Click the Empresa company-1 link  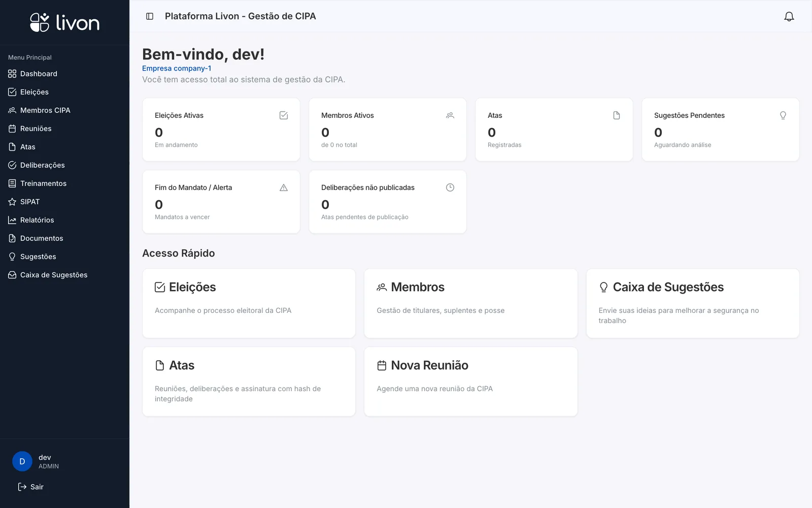click(x=177, y=68)
